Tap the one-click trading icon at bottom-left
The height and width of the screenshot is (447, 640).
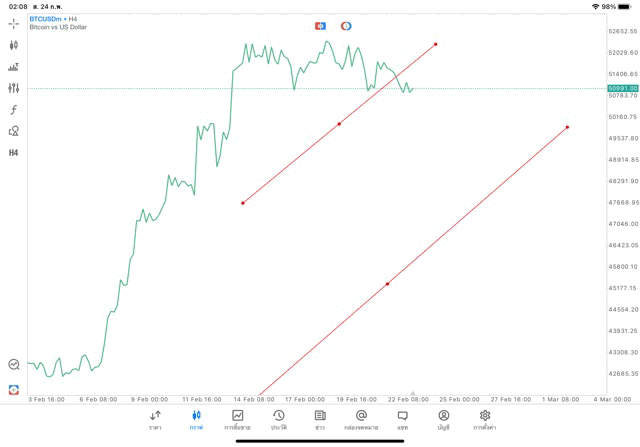pos(14,389)
